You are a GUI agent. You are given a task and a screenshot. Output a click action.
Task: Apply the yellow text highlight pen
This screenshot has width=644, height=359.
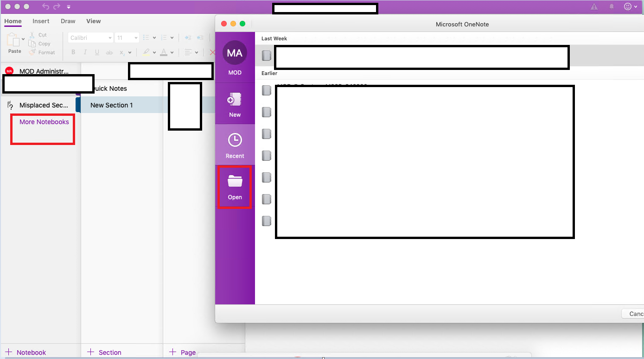146,52
